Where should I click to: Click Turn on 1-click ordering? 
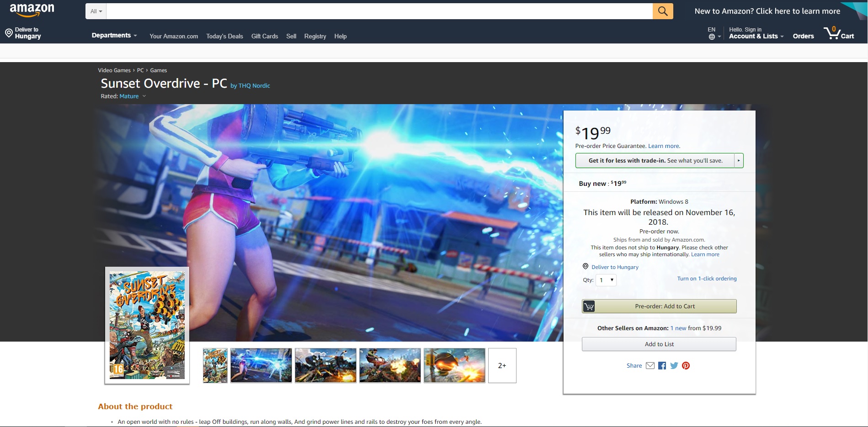tap(707, 279)
